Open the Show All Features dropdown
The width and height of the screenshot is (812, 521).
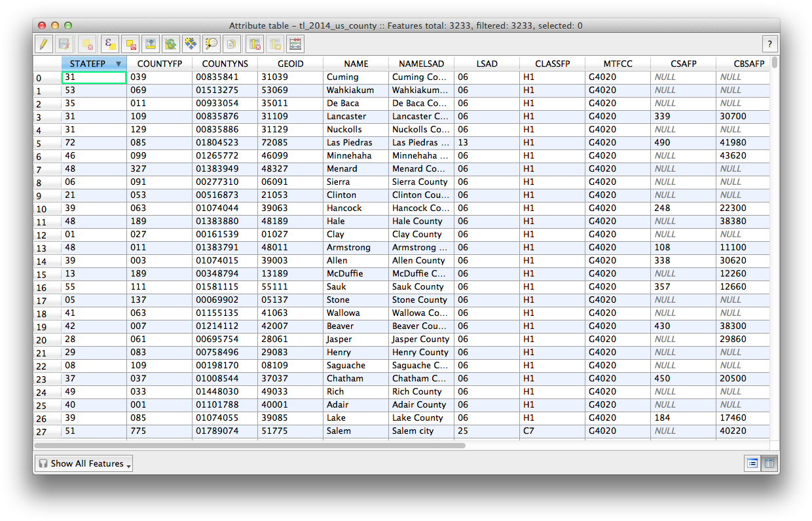click(84, 463)
